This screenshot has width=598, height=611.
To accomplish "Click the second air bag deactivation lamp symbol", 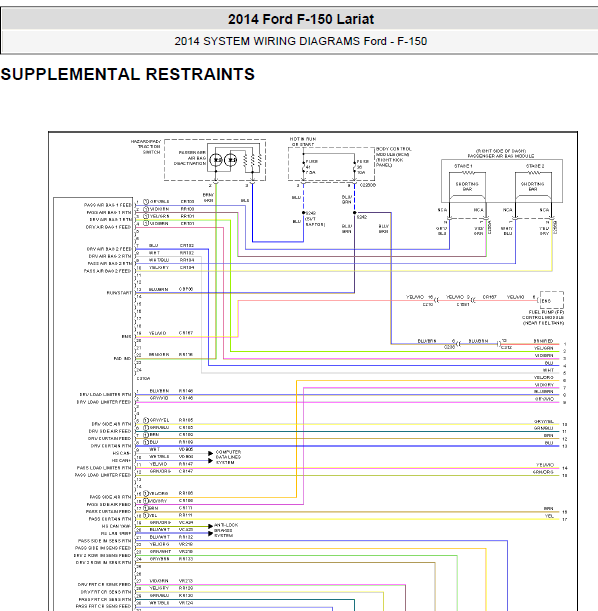I will point(231,160).
